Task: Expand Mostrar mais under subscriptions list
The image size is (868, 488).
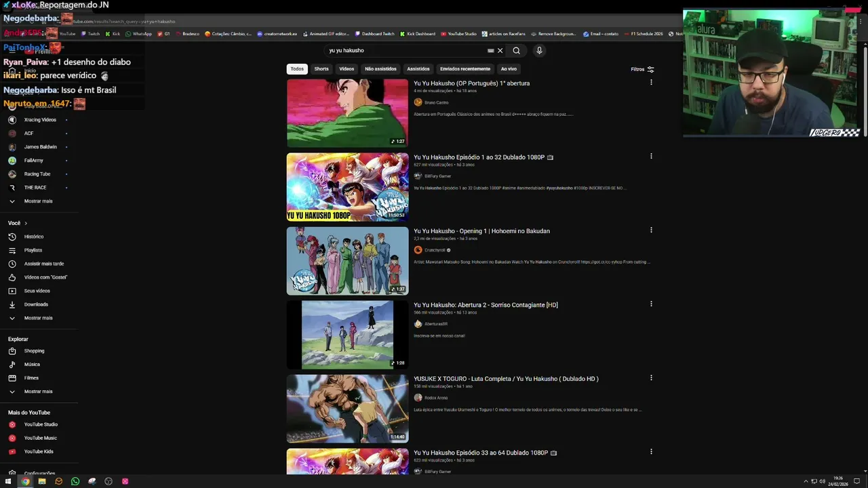Action: tap(39, 201)
